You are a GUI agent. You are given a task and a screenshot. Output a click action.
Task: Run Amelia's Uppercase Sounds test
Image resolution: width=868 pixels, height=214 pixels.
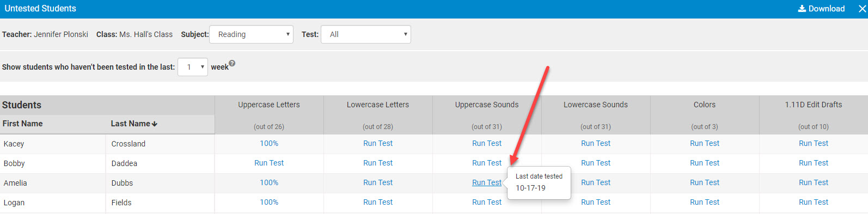[x=487, y=182]
